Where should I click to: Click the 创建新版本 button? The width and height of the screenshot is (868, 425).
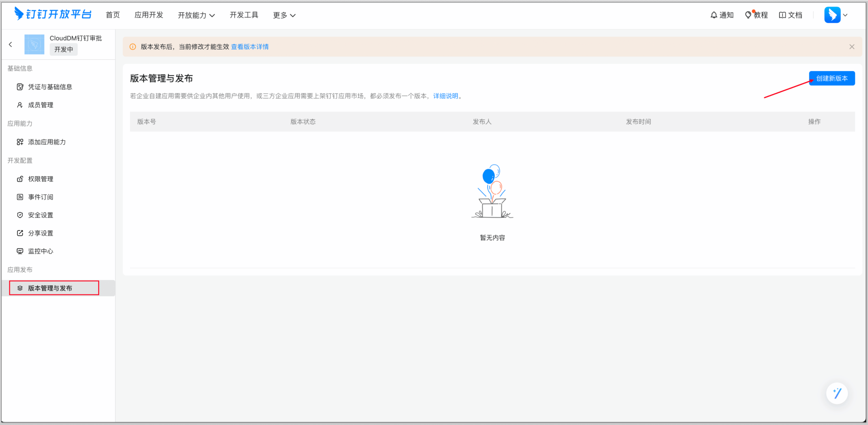point(831,78)
